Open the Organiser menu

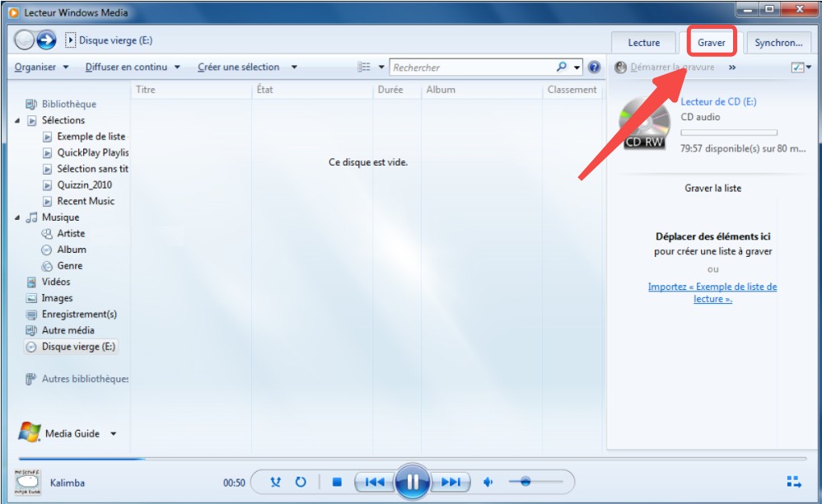coord(41,67)
